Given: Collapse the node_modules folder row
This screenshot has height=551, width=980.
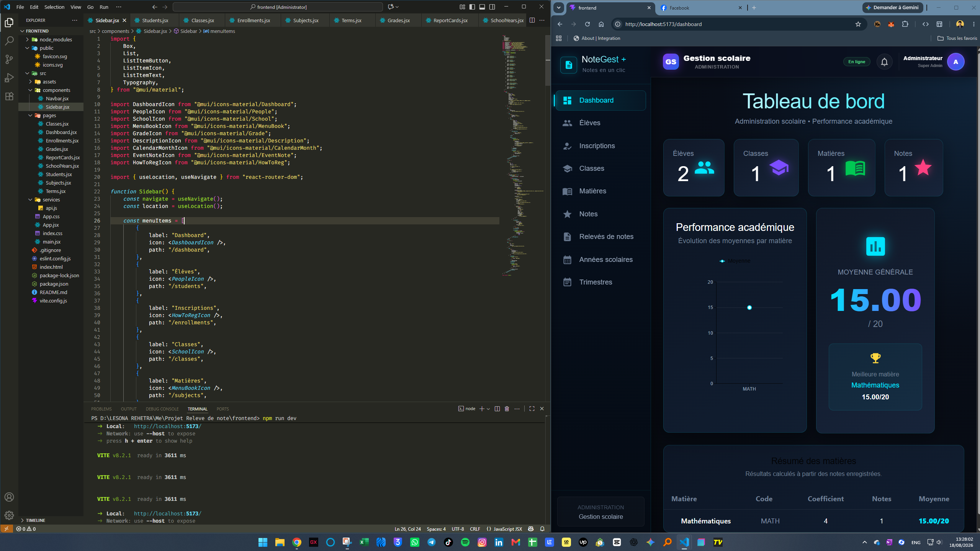Looking at the screenshot, I should [x=51, y=39].
